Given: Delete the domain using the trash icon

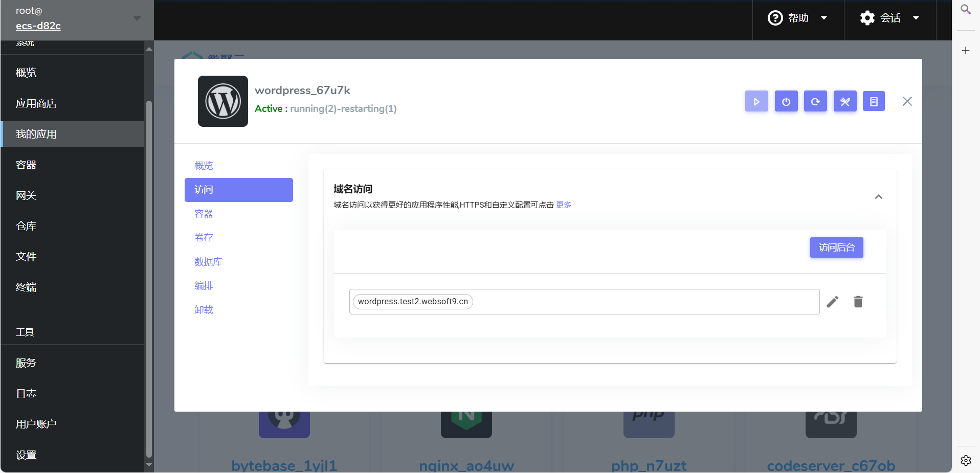Looking at the screenshot, I should click(x=858, y=302).
